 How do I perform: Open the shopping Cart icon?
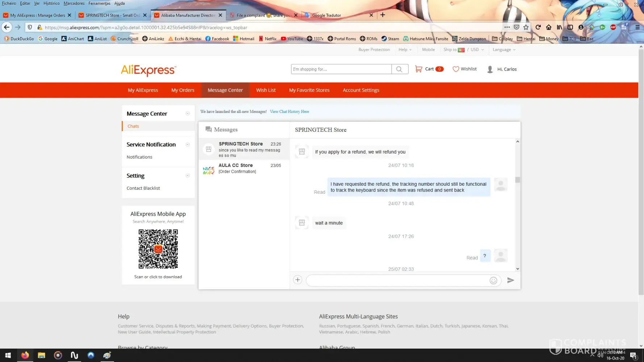point(419,69)
